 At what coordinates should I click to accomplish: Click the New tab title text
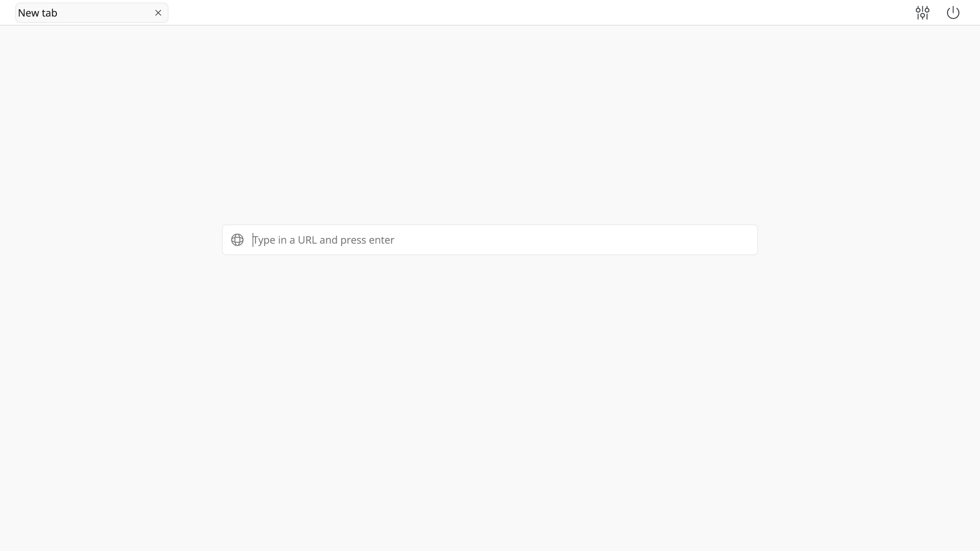(x=38, y=13)
